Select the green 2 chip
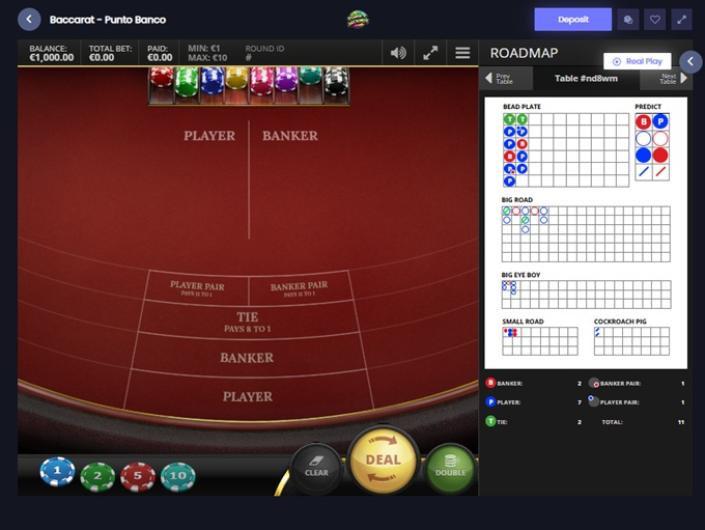Viewport: 705px width, 530px height. (x=98, y=476)
